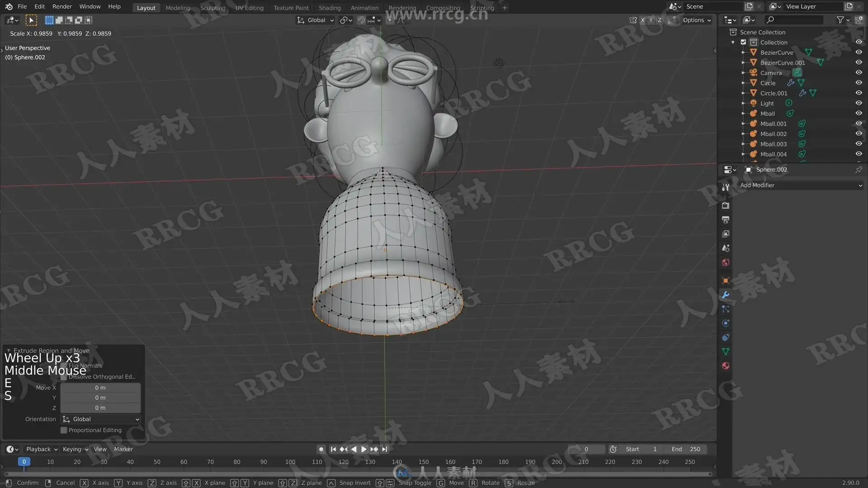Image resolution: width=868 pixels, height=488 pixels.
Task: Switch to the Sculpting workspace tab
Action: (x=212, y=8)
